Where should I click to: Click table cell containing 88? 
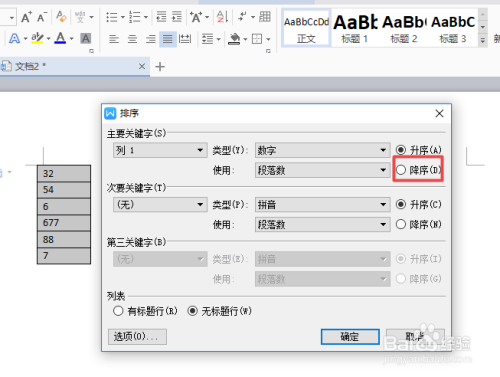[x=64, y=239]
